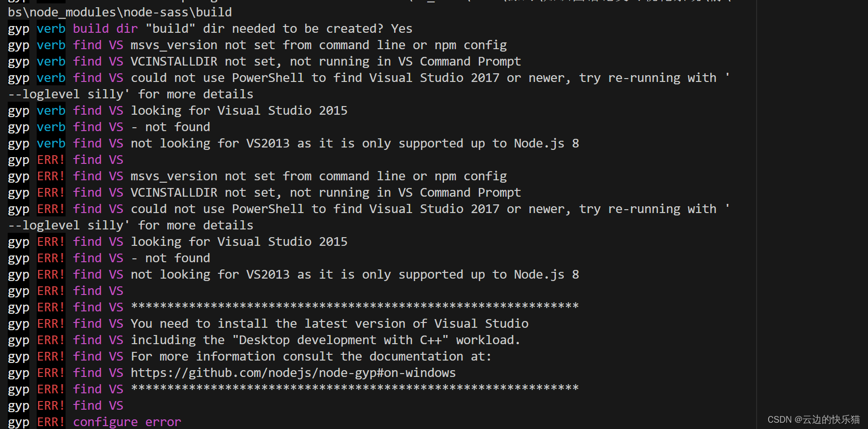Click "- not found" in the ERR! line
868x429 pixels.
170,258
